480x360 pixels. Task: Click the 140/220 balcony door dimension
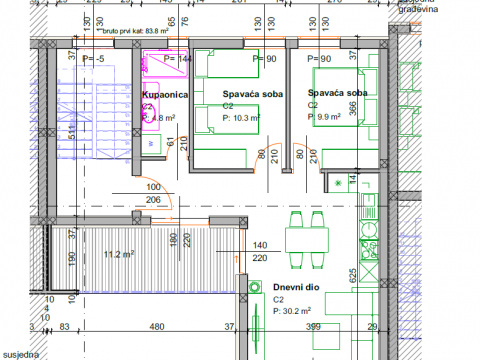click(260, 252)
